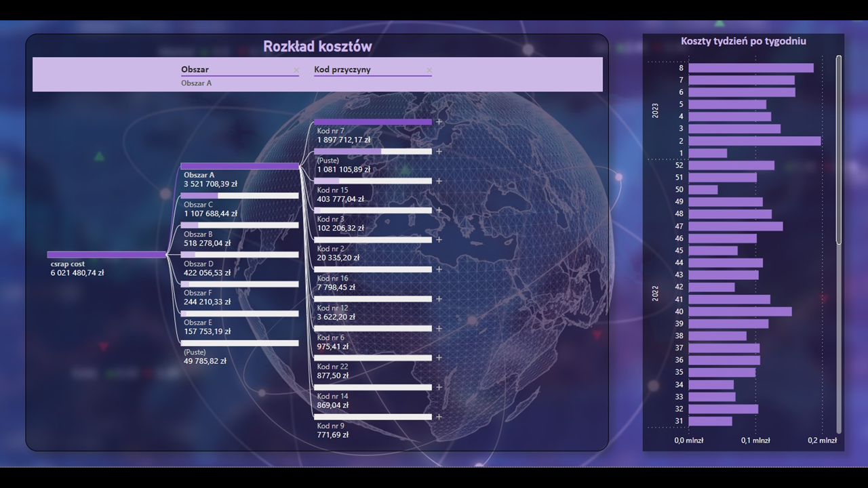Viewport: 868px width, 488px height.
Task: Select the week 52 bar of 2022
Action: click(731, 165)
